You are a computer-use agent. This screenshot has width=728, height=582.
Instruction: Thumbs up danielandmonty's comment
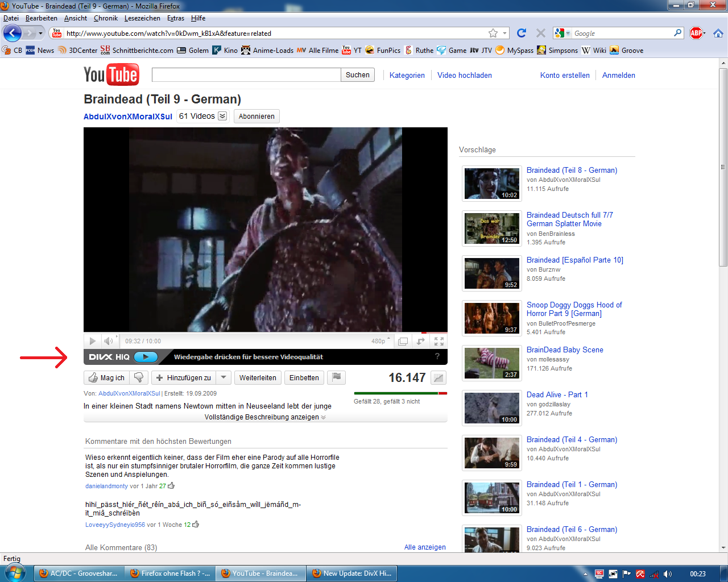(x=171, y=485)
